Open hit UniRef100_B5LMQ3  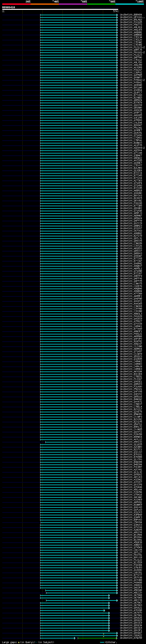[x=131, y=20]
